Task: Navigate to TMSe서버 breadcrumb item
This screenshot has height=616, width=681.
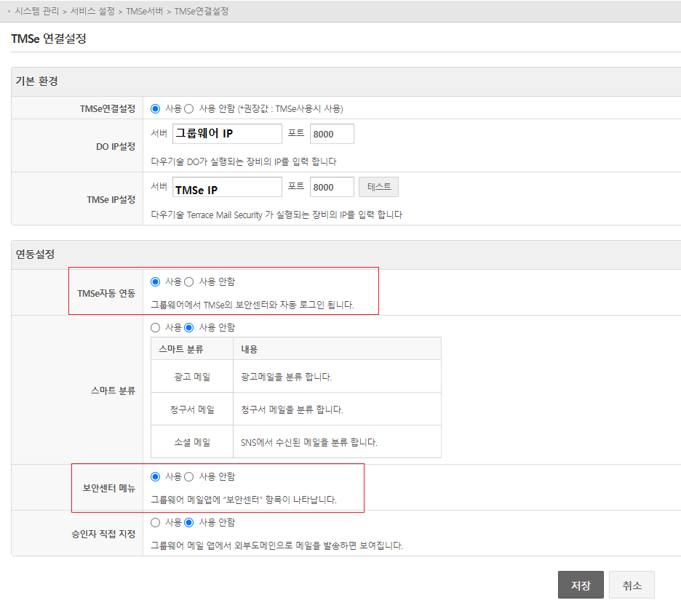Action: click(x=145, y=12)
